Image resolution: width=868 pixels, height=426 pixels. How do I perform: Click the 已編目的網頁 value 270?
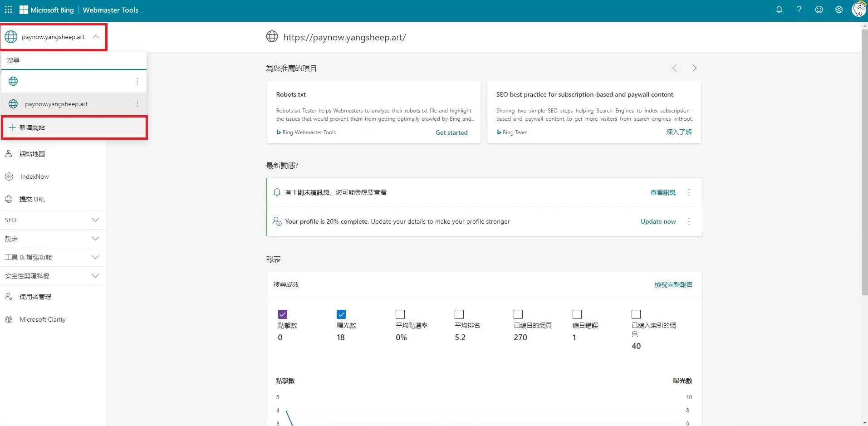(520, 338)
